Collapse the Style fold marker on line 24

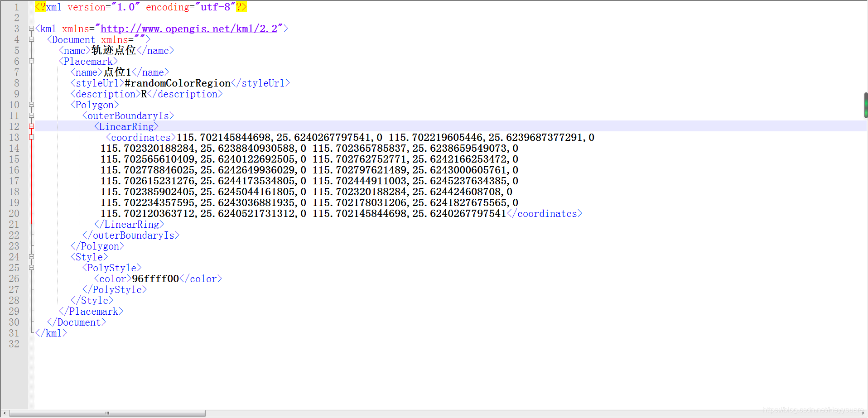31,257
